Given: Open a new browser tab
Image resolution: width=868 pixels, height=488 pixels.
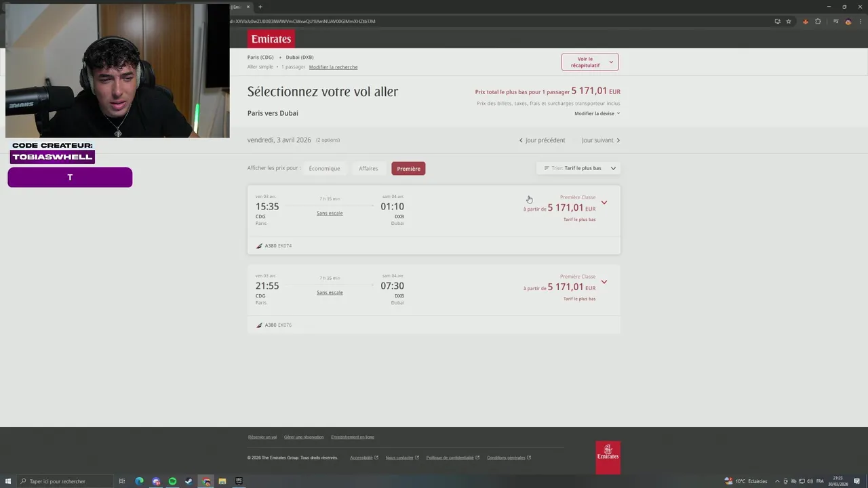Looking at the screenshot, I should (x=260, y=7).
